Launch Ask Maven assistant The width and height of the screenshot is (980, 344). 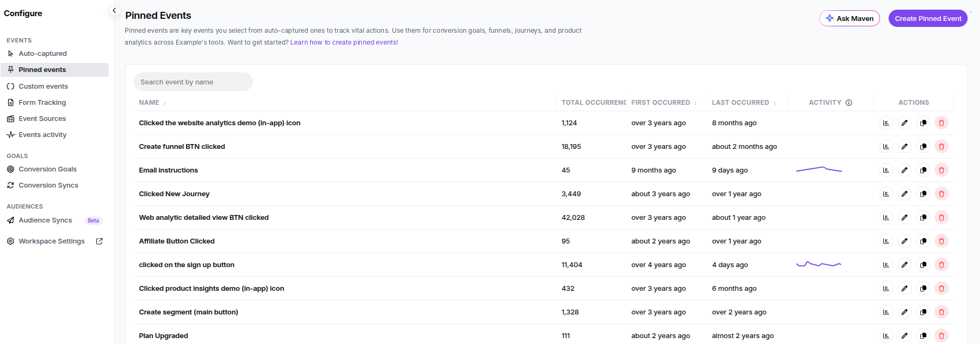(849, 18)
